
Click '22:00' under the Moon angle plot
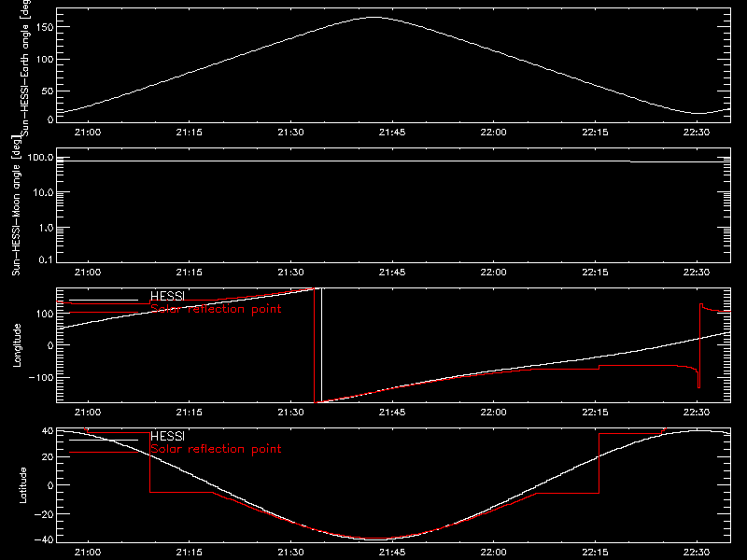(x=494, y=273)
